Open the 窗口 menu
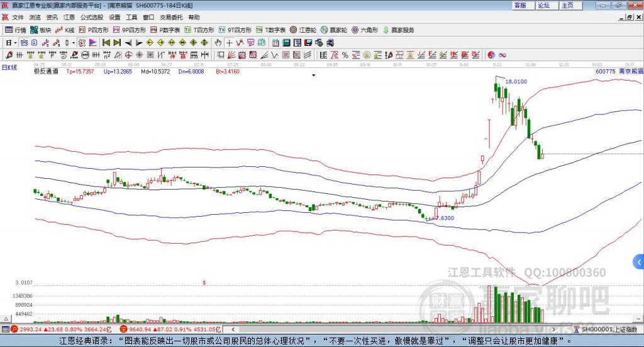 pos(148,17)
